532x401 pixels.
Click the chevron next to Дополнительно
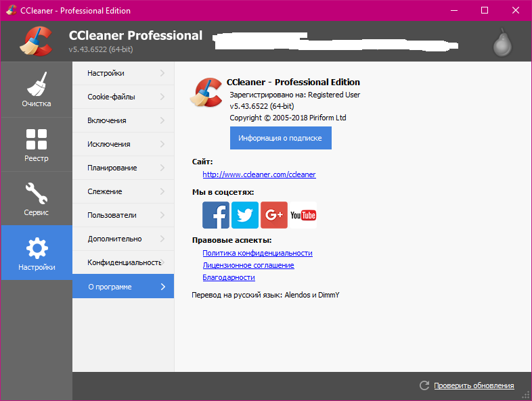tap(162, 239)
